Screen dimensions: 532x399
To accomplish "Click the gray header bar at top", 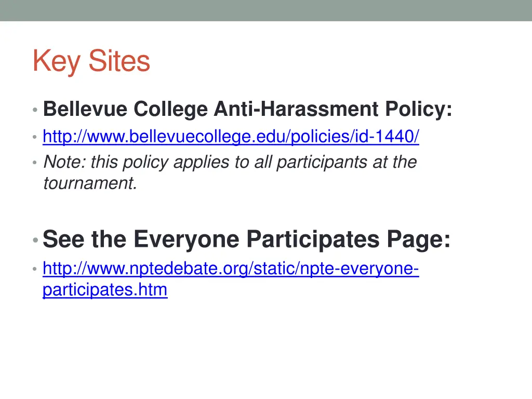I will (x=266, y=10).
